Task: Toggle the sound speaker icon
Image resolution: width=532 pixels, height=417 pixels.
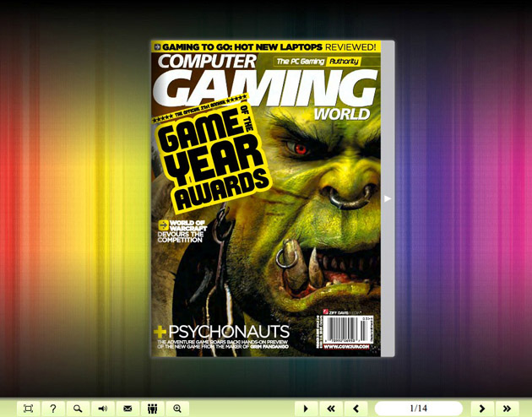Action: (x=103, y=409)
